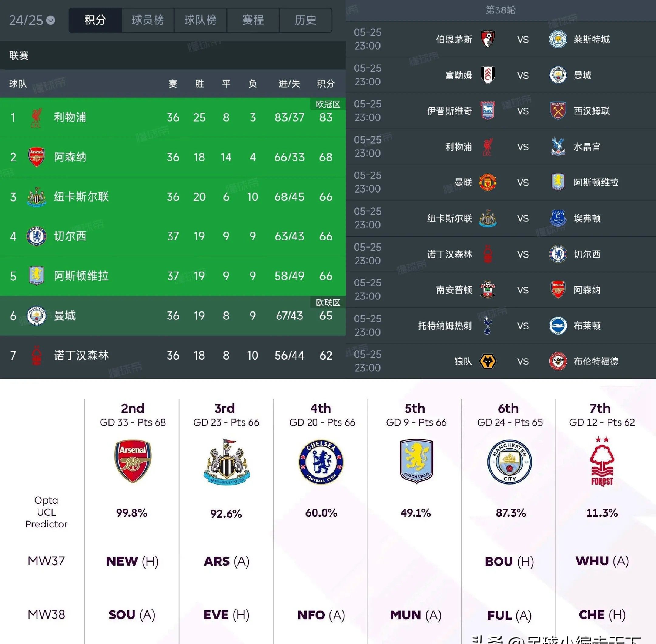Click the Wolves crest in fixtures list
Screen dimensions: 656x644
(488, 361)
